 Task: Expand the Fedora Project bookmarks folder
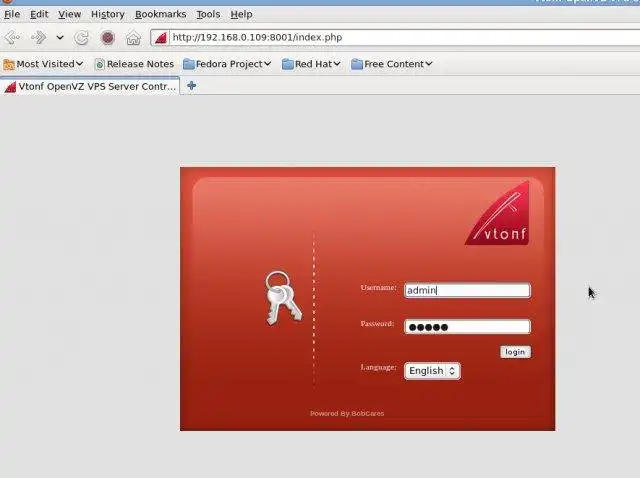(x=227, y=64)
